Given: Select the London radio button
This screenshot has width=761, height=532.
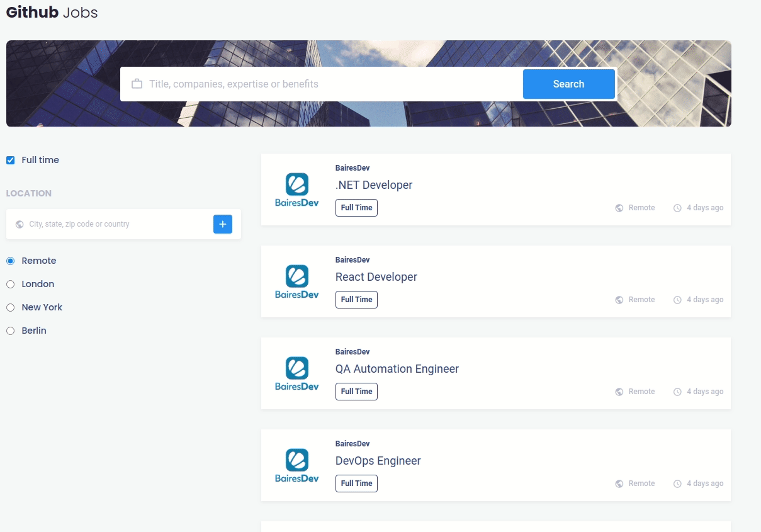Looking at the screenshot, I should coord(10,284).
